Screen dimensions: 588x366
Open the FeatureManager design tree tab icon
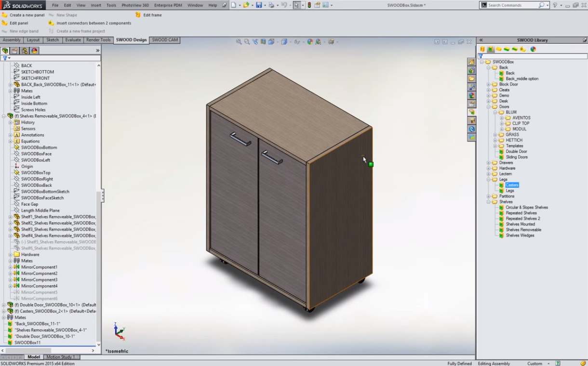click(x=5, y=51)
